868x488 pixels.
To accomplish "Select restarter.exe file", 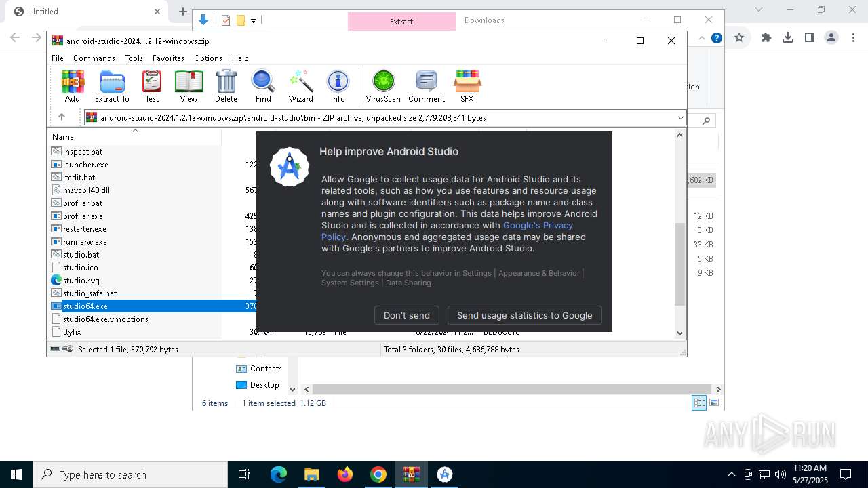I will click(x=85, y=229).
